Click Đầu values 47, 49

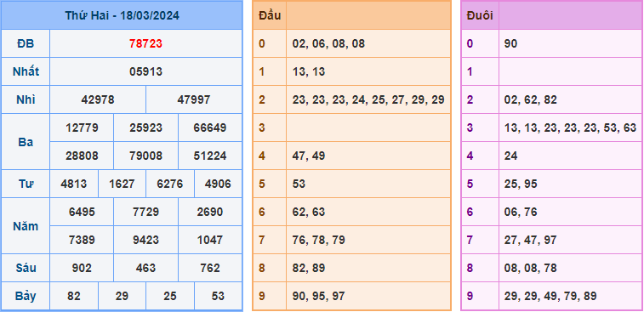click(x=309, y=156)
